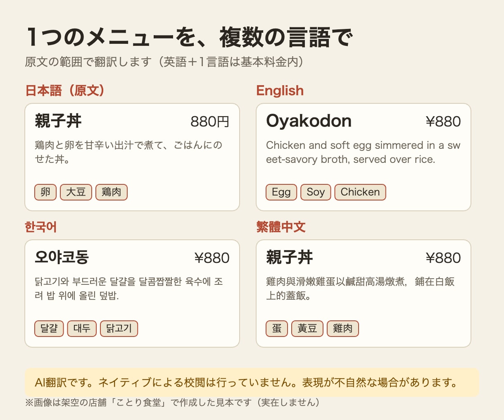Viewport: 504px width, 420px height.
Task: Click the Korean dish title 오야코동
Action: pyautogui.click(x=62, y=258)
